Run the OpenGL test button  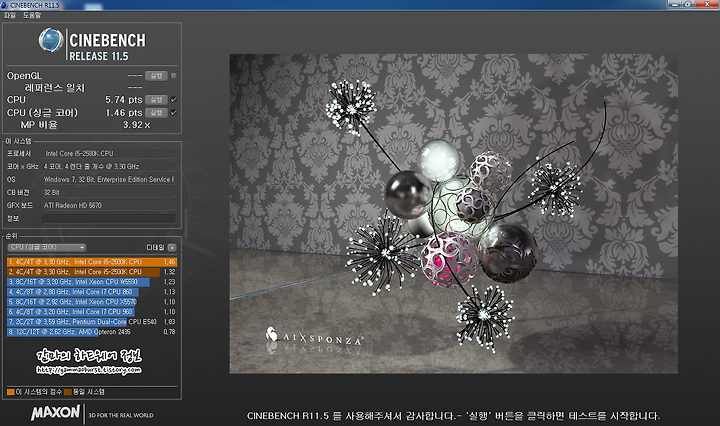(156, 76)
